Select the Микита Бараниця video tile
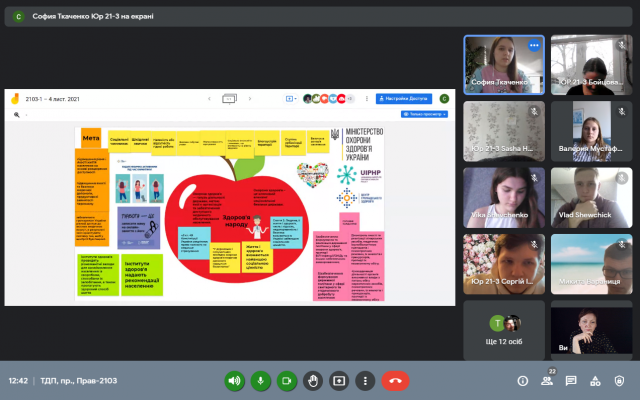The height and width of the screenshot is (400, 640). pos(591,264)
